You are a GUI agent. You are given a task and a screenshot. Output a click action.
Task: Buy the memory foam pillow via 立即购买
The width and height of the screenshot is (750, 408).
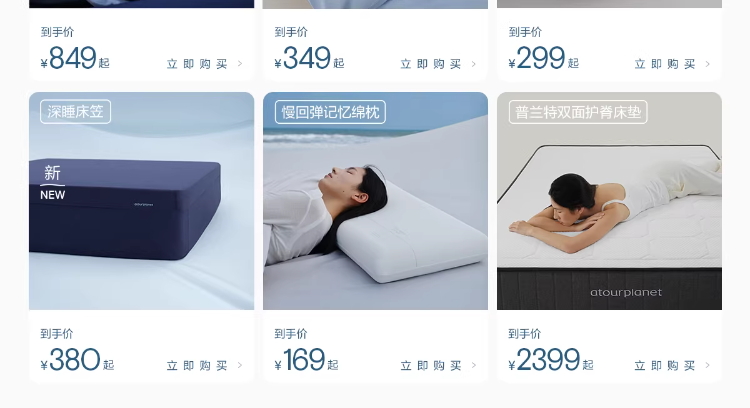click(430, 365)
